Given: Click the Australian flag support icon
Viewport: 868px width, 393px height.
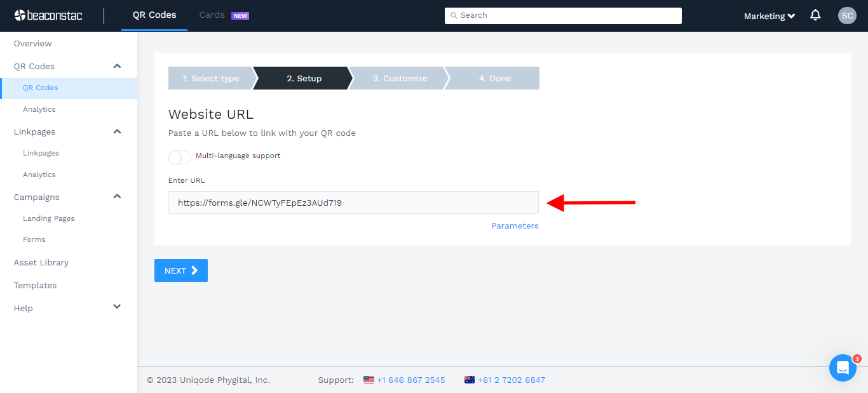Looking at the screenshot, I should [x=469, y=380].
